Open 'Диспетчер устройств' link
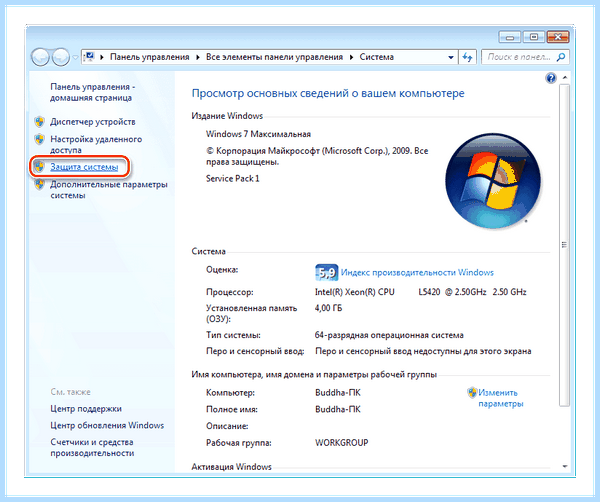Viewport: 600px width, 502px height. point(93,122)
